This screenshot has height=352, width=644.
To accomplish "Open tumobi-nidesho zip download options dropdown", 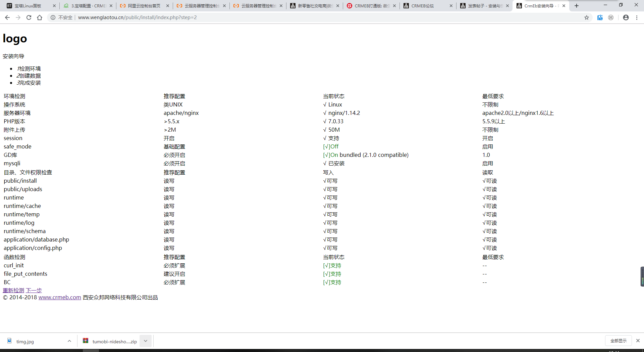I will (146, 341).
